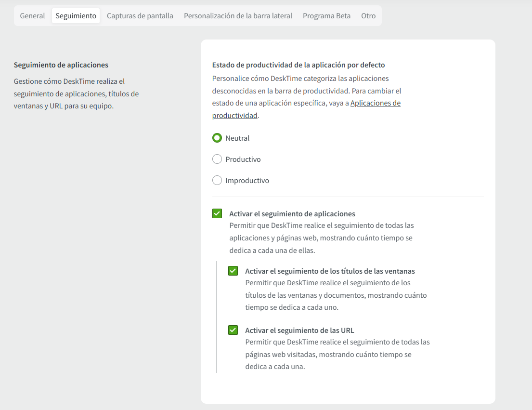Open the General settings tab
This screenshot has width=532, height=410.
32,16
